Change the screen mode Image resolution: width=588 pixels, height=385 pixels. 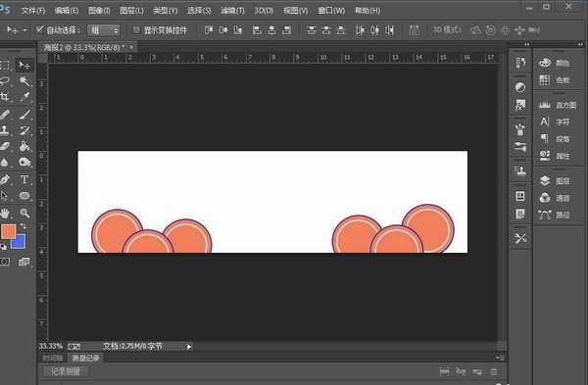(24, 262)
